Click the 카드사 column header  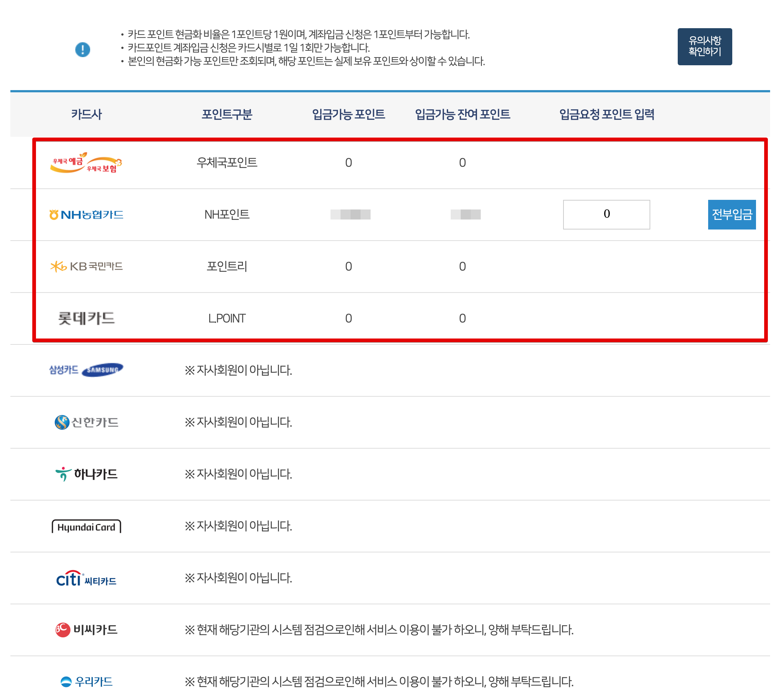coord(86,114)
